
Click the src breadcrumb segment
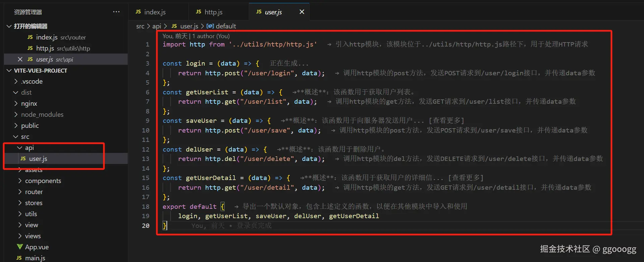[x=140, y=26]
